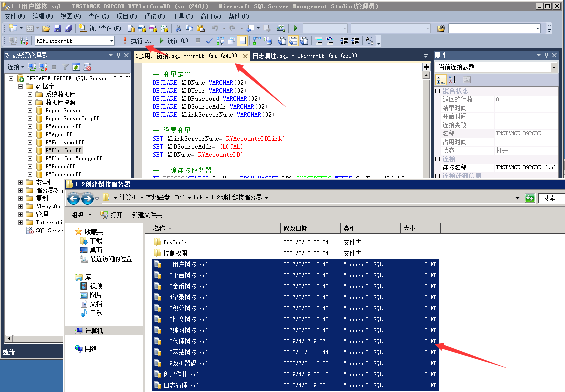Image resolution: width=565 pixels, height=392 pixels.
Task: Click the Increase Indent icon
Action: click(356, 41)
